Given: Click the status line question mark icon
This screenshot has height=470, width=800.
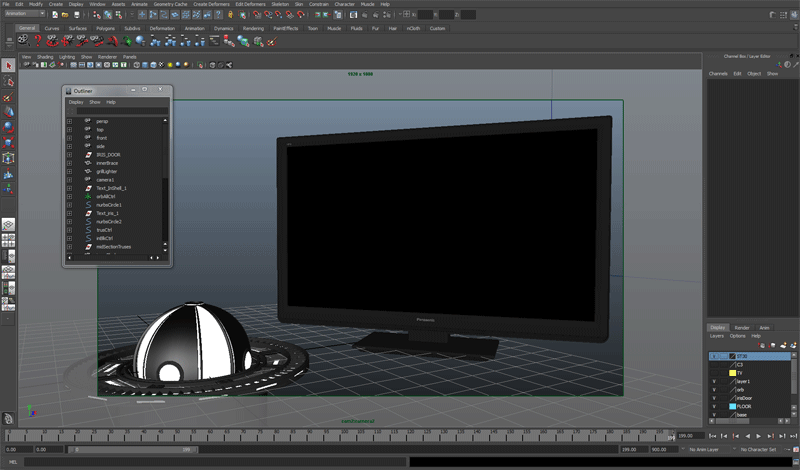Looking at the screenshot, I should click(218, 15).
